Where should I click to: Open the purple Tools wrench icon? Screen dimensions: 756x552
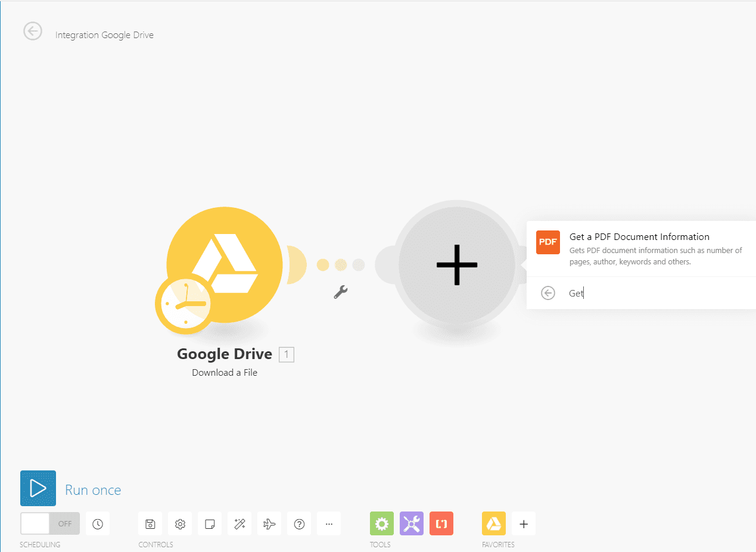click(x=412, y=524)
